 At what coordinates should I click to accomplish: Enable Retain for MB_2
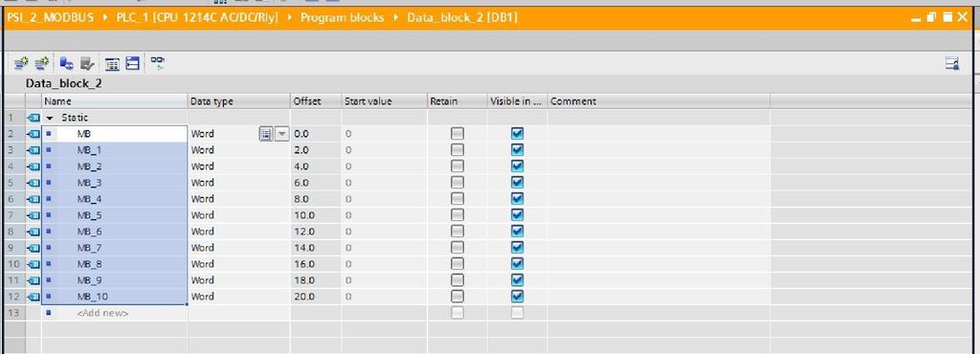(457, 166)
